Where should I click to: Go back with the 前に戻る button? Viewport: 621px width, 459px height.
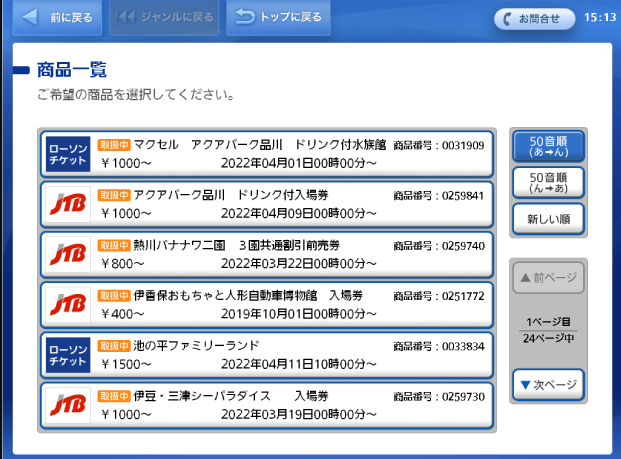pos(57,17)
